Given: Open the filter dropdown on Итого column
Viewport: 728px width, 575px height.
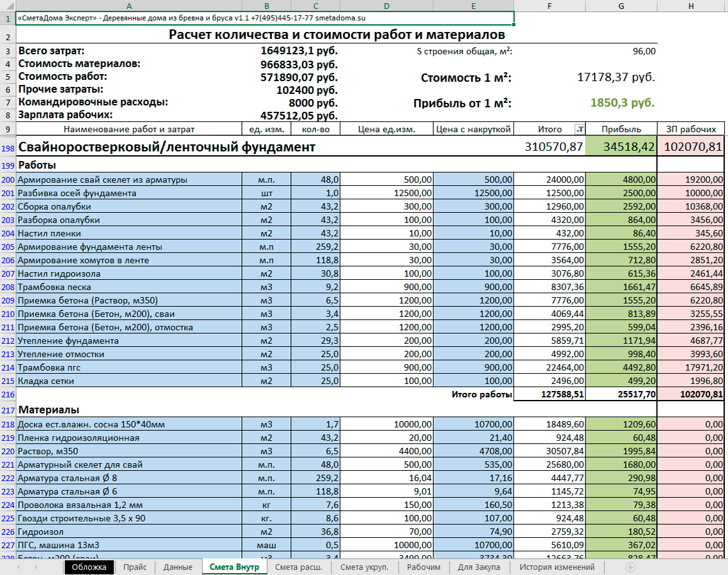Looking at the screenshot, I should (580, 129).
